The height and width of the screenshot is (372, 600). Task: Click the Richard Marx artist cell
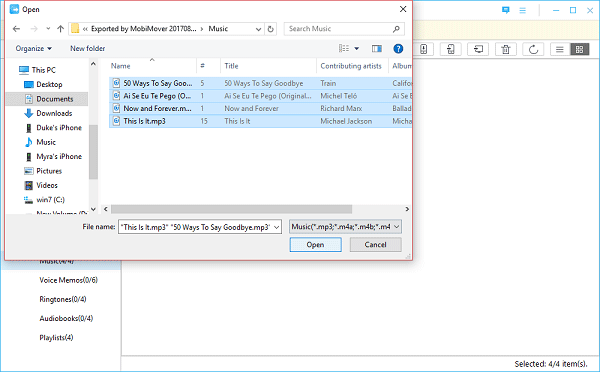tap(341, 108)
